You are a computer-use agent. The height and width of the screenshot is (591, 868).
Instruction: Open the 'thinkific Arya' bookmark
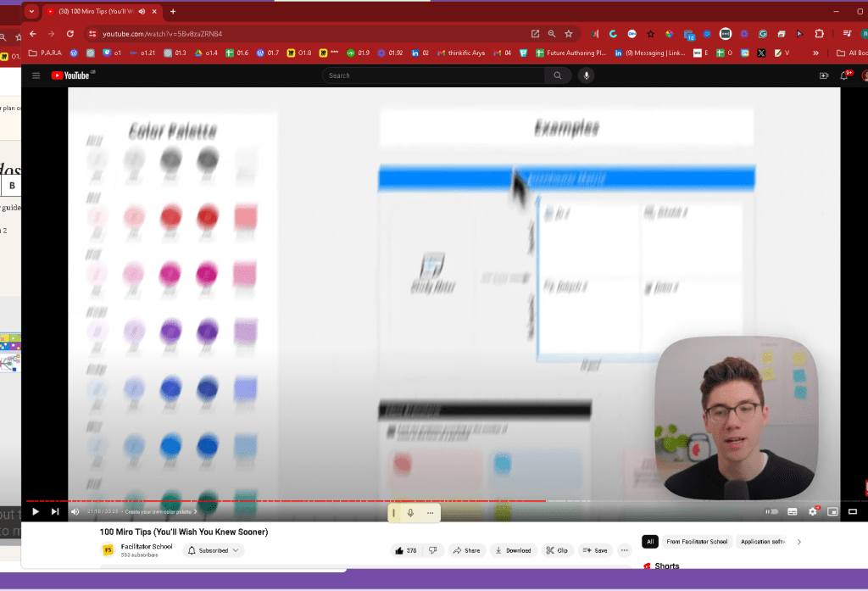[461, 53]
